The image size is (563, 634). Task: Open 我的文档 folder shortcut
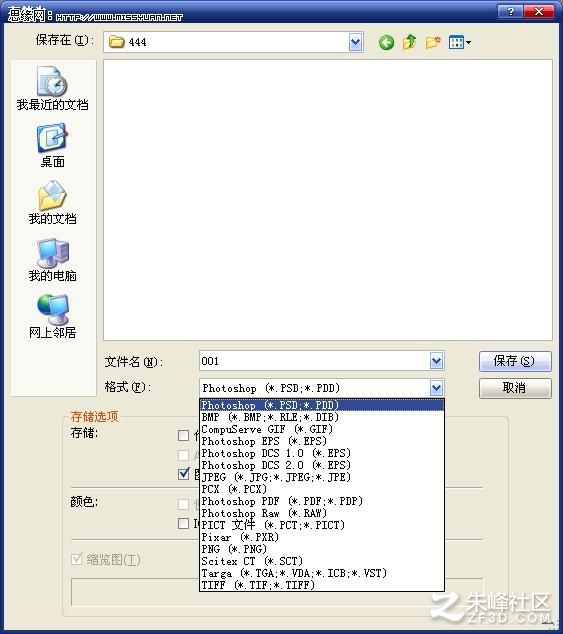pyautogui.click(x=53, y=202)
